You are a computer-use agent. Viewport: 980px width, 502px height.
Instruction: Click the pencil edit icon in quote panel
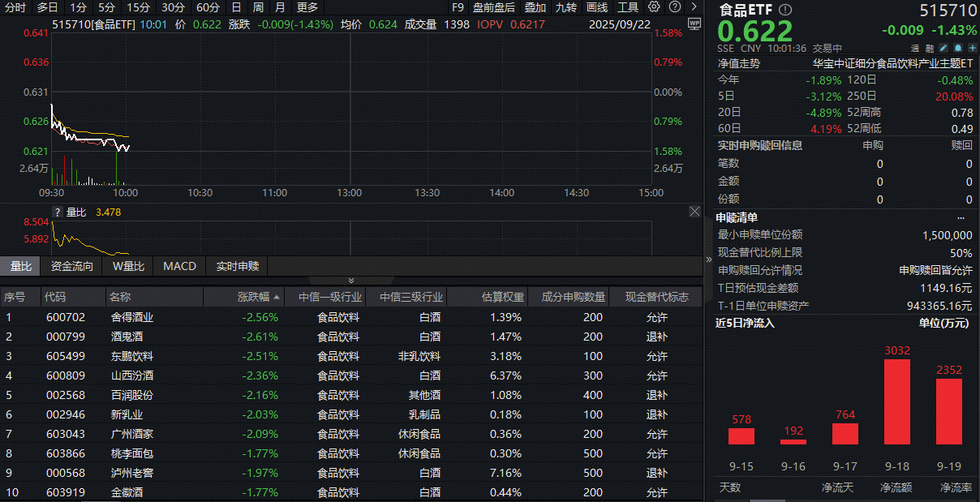943,48
